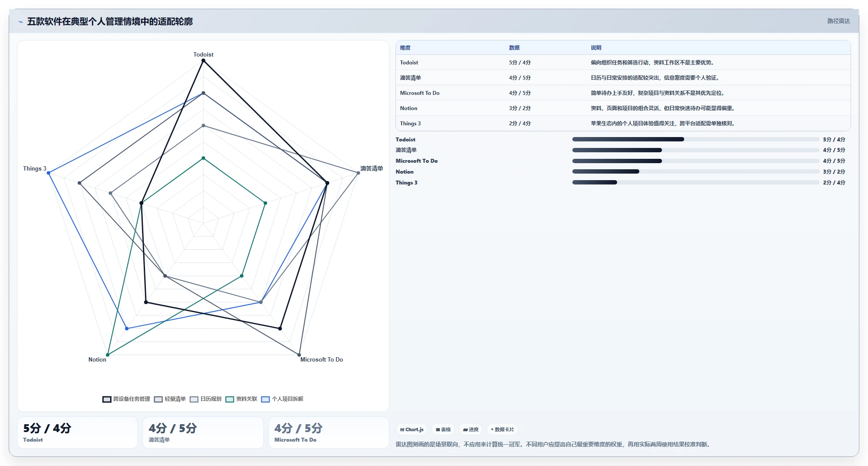Click the page title 五款软件在典型个人管理情境中的适配轮廓

110,21
